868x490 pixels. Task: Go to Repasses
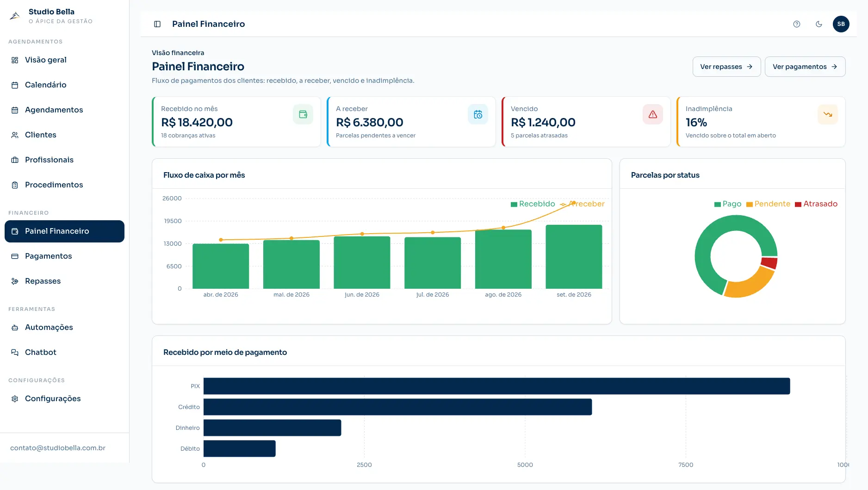point(64,281)
